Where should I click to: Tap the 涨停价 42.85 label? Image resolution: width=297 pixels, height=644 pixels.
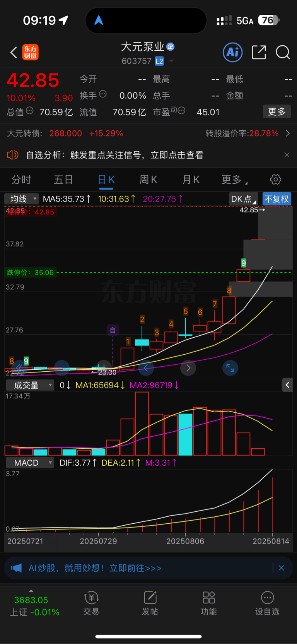31,212
